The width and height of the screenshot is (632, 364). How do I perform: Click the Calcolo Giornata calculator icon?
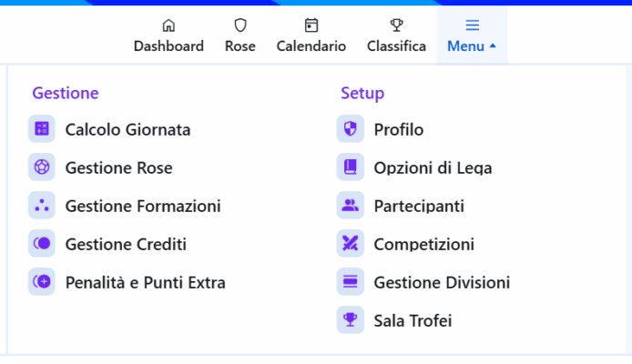(x=42, y=129)
